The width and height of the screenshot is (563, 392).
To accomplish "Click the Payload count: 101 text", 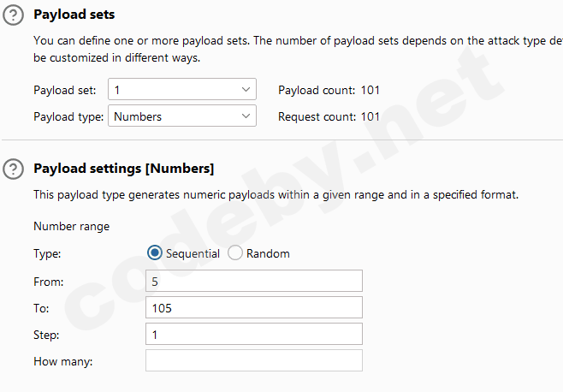I will point(329,90).
